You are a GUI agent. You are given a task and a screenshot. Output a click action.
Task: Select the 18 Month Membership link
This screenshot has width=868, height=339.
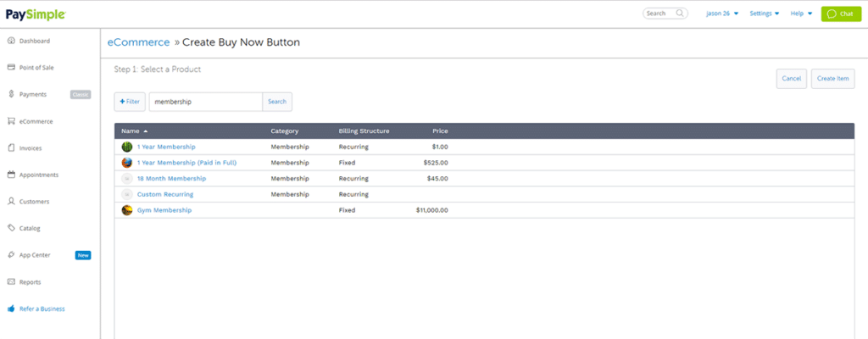[x=171, y=179]
